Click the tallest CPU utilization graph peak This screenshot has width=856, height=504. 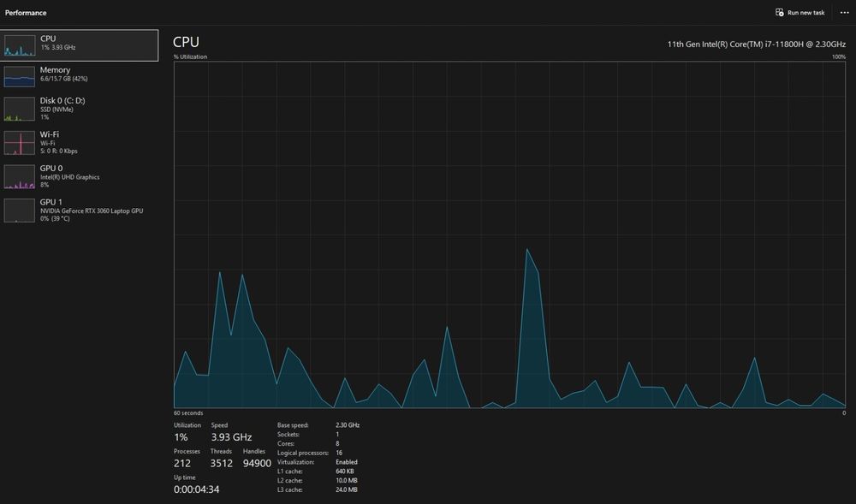pos(526,250)
